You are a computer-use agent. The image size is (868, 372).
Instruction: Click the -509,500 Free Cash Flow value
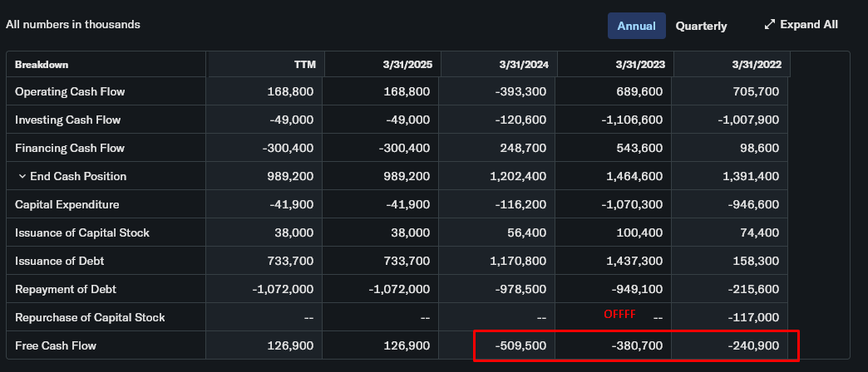[521, 345]
